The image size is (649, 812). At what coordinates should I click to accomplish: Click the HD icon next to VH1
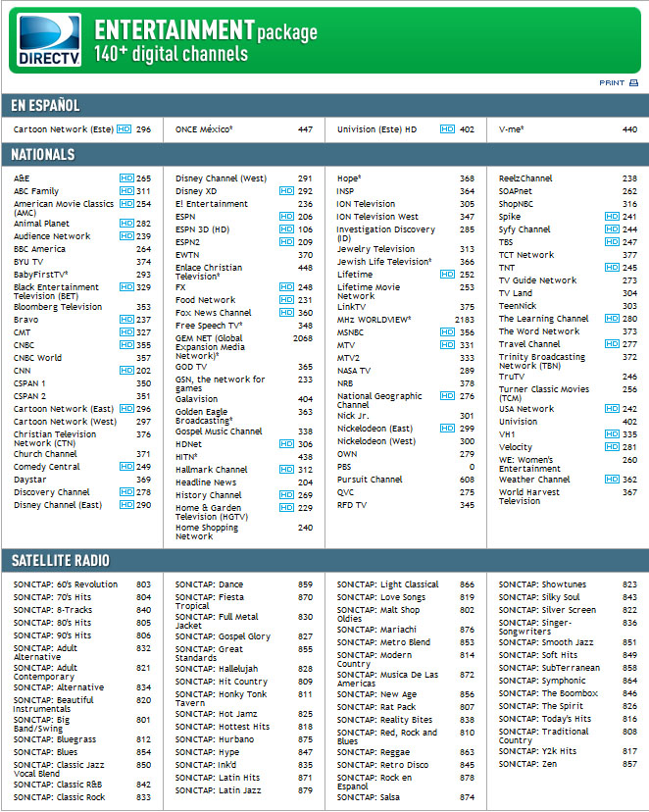click(x=613, y=434)
